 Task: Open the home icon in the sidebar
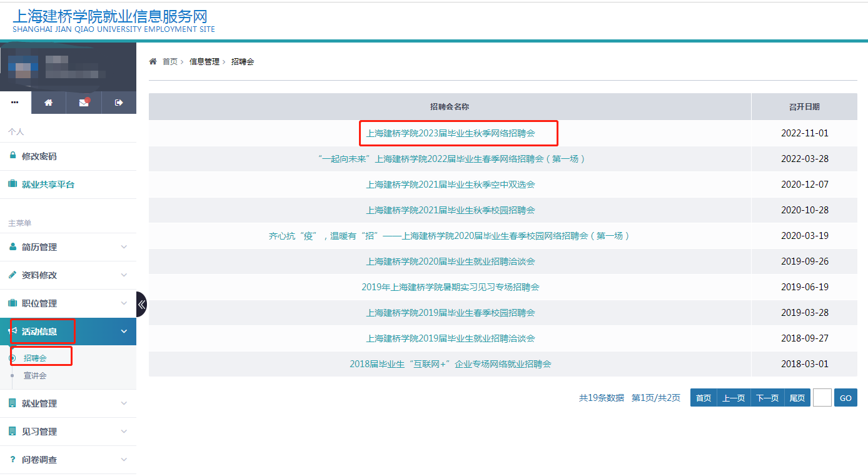click(x=48, y=101)
